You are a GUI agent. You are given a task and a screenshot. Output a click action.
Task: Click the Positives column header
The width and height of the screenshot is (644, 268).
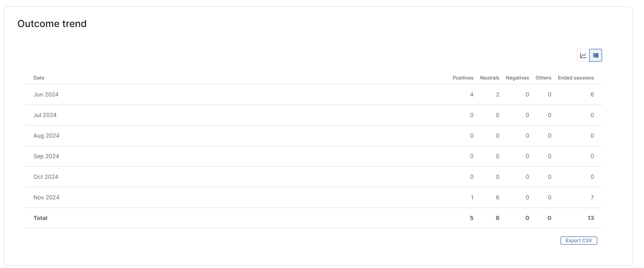click(x=463, y=78)
